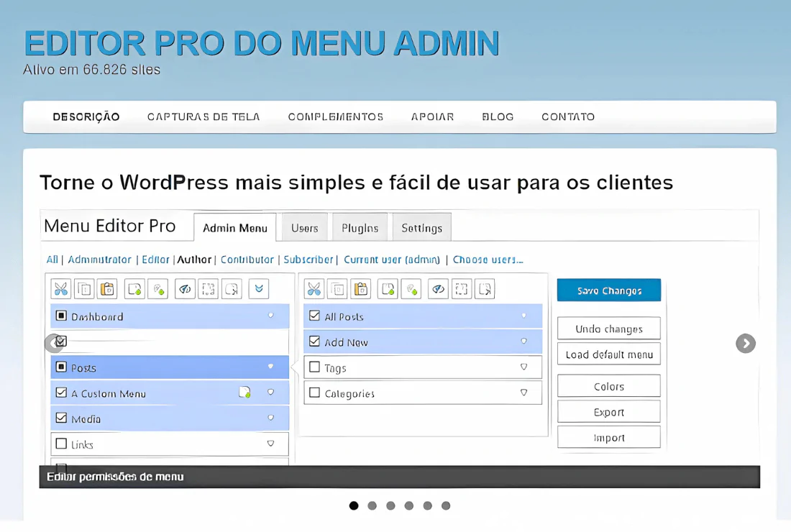Expand the Add New properties arrow
The image size is (791, 532).
coord(524,341)
